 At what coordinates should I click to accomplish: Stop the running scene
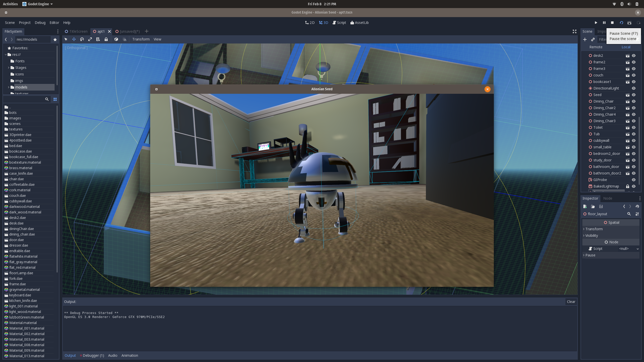pyautogui.click(x=612, y=23)
